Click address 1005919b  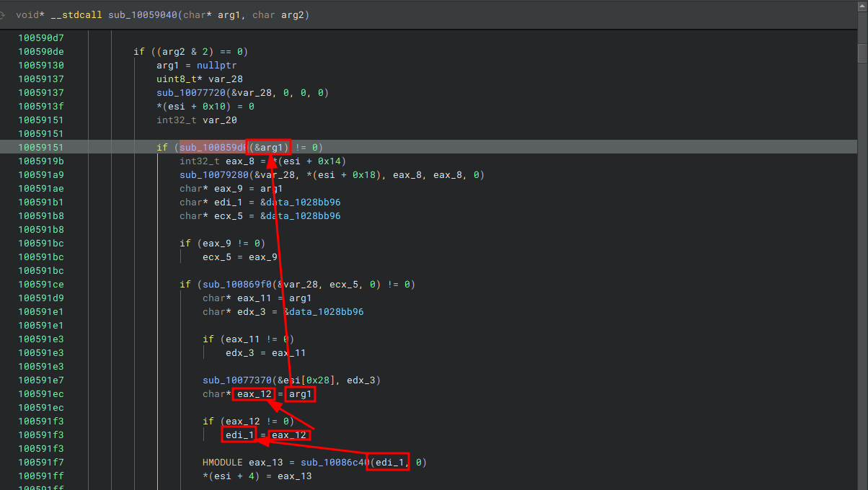click(41, 161)
